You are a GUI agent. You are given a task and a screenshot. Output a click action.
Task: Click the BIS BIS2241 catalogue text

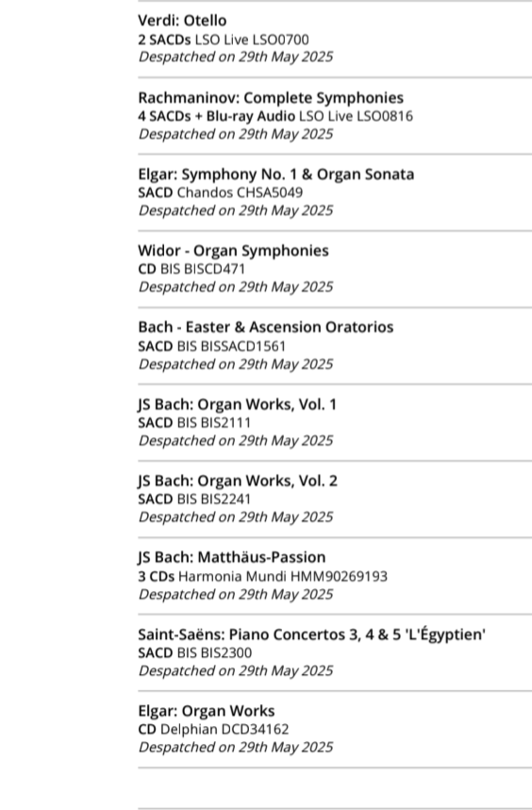214,499
